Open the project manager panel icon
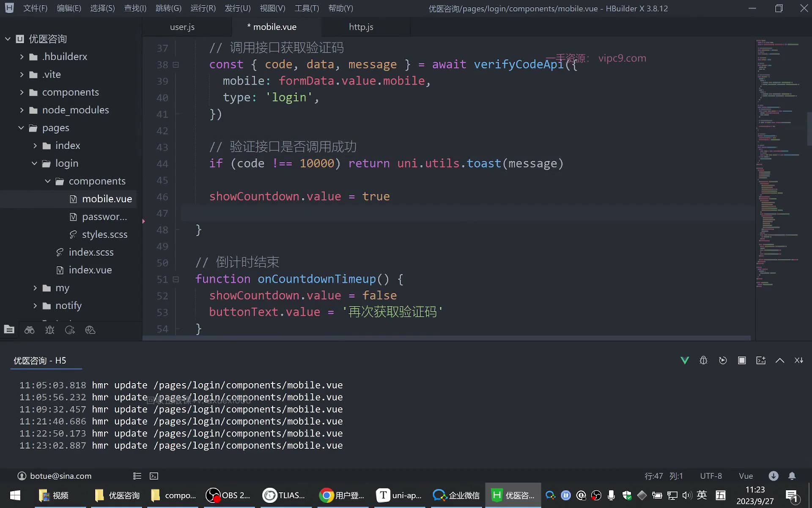This screenshot has width=812, height=508. click(x=9, y=330)
